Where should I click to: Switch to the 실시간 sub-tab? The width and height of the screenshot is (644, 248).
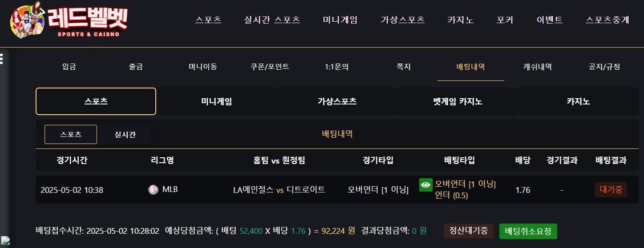[125, 135]
